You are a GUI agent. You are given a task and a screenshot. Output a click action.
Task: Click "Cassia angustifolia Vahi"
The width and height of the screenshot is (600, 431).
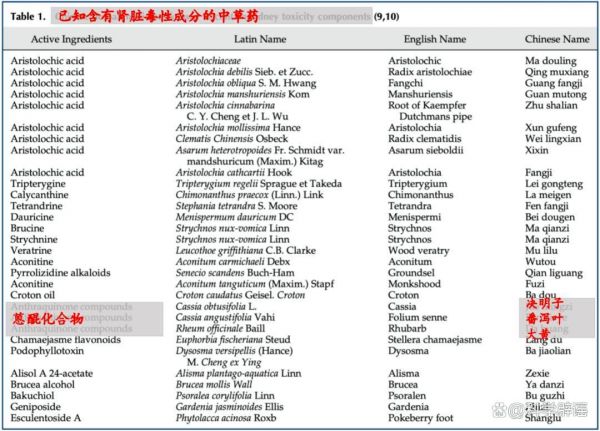coord(225,317)
